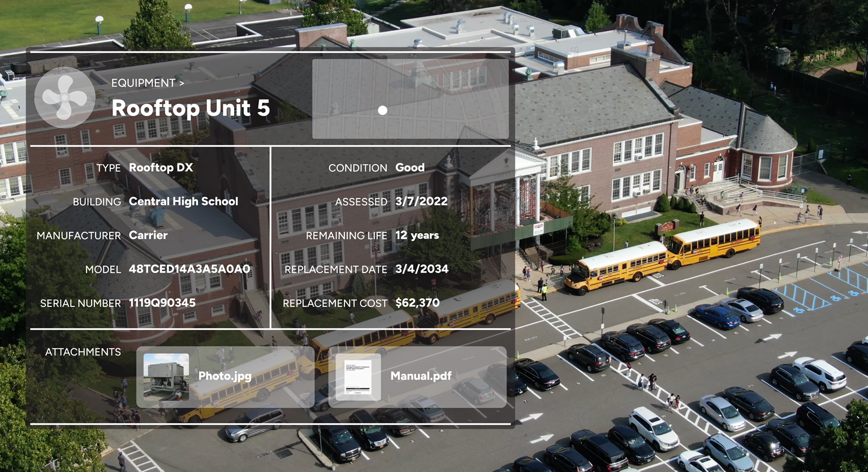Click the fan equipment icon

click(64, 98)
